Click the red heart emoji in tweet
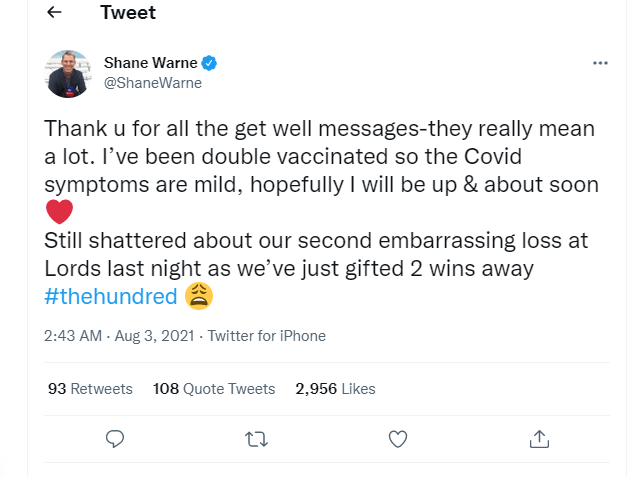642x477 pixels. point(59,212)
